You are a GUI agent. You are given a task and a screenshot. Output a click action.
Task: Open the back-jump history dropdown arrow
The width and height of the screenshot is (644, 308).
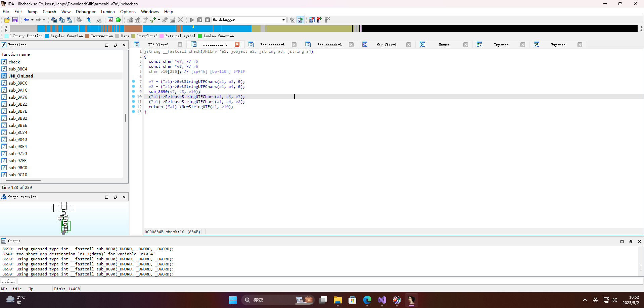32,20
